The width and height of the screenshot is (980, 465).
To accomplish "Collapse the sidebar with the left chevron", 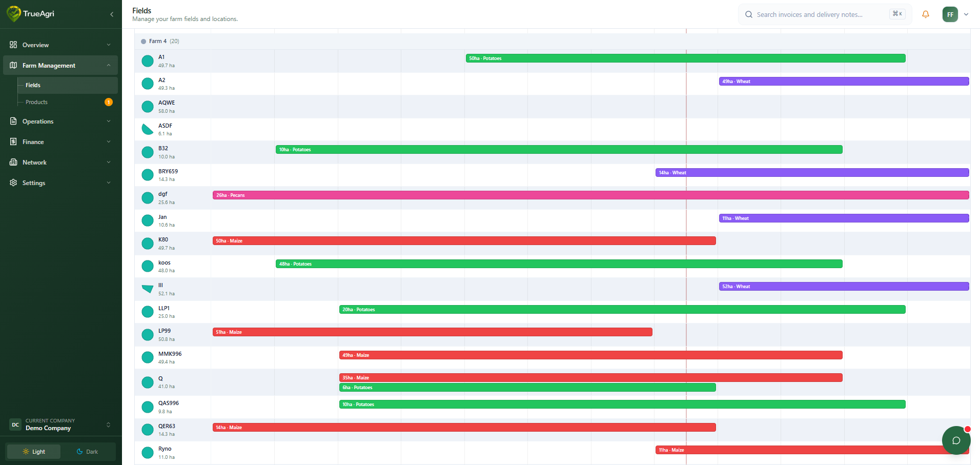I will coord(112,14).
